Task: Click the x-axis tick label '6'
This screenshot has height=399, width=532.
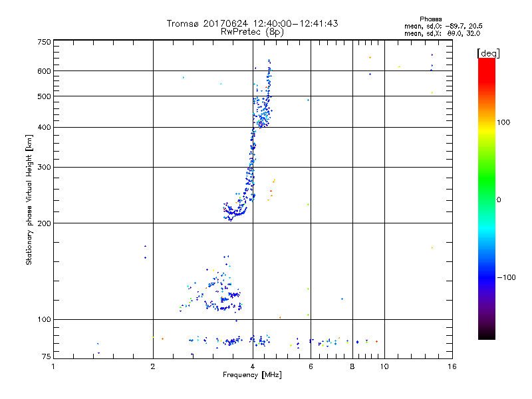Action: point(311,366)
